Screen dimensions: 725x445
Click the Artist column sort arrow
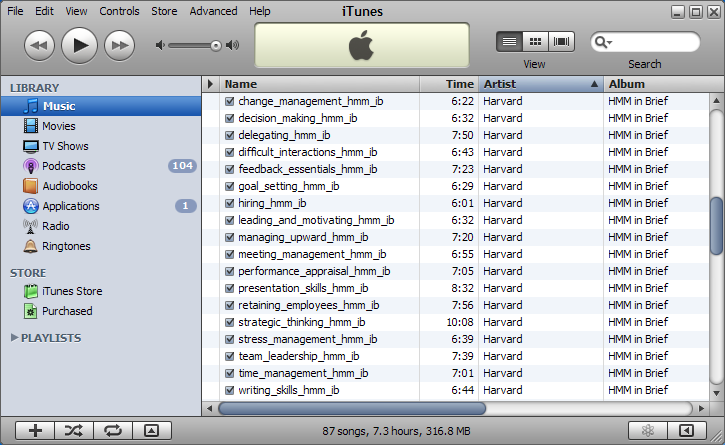[x=594, y=84]
